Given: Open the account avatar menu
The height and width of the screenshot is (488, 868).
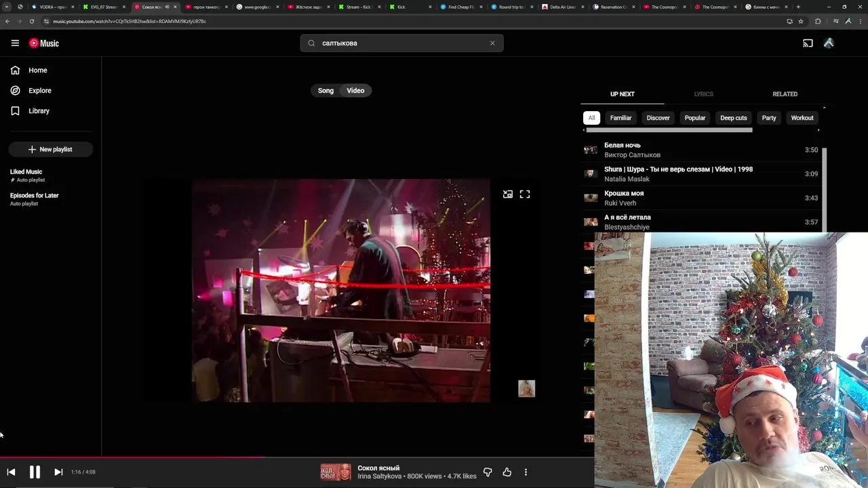Looking at the screenshot, I should tap(829, 43).
